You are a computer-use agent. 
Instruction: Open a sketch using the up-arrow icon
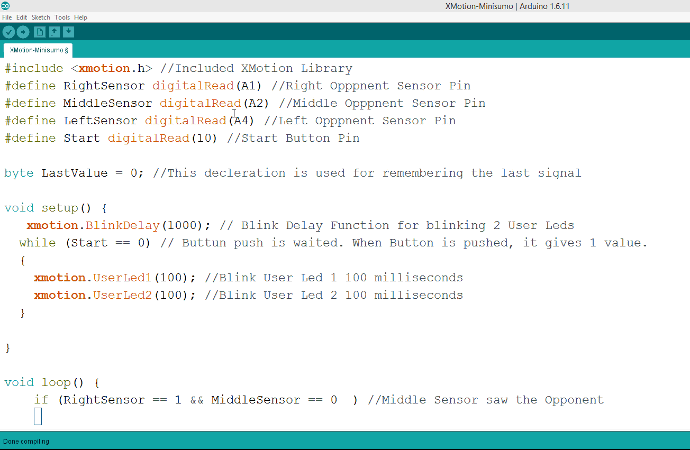click(53, 32)
